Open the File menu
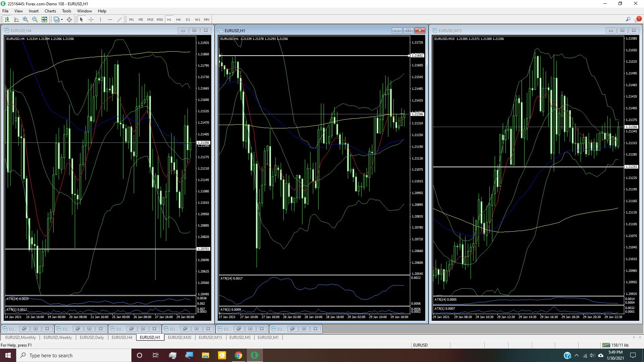 [6, 11]
